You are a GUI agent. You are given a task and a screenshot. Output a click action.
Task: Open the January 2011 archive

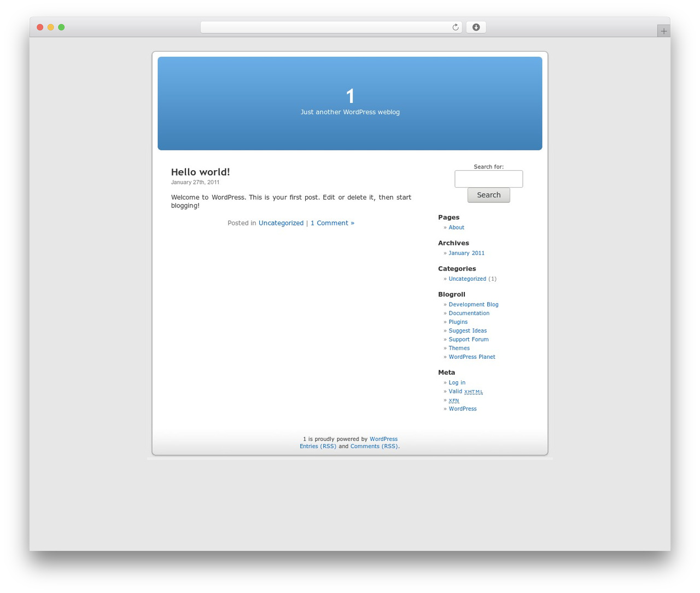(466, 253)
